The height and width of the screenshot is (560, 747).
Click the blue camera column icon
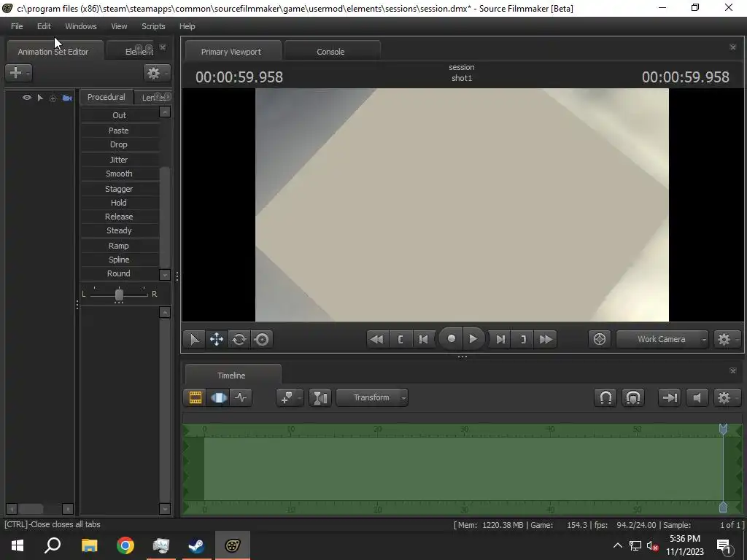tap(67, 98)
